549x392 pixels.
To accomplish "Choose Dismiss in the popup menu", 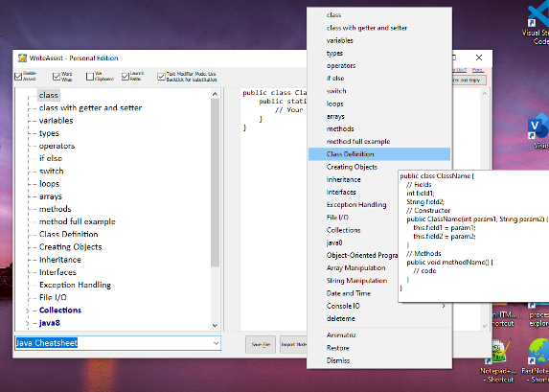I will click(379, 360).
